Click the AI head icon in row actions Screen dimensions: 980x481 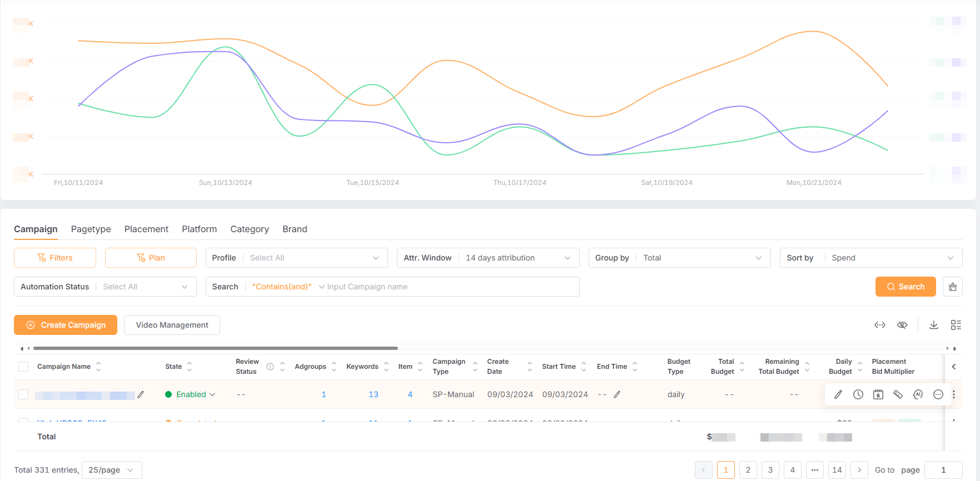(x=918, y=394)
